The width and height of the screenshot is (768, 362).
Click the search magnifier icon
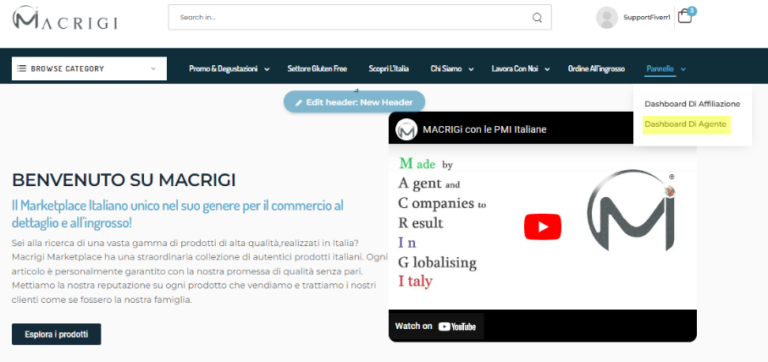coord(537,18)
